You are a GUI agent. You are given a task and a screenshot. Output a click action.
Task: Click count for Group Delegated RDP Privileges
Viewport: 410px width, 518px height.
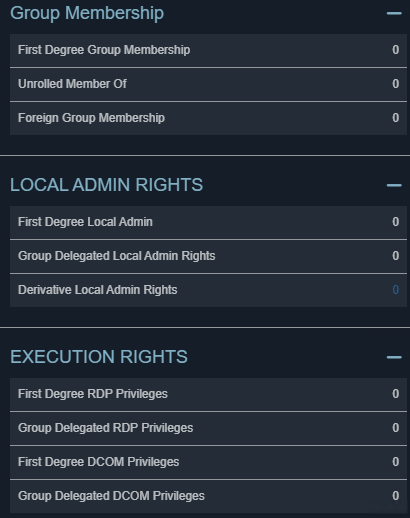coord(396,428)
